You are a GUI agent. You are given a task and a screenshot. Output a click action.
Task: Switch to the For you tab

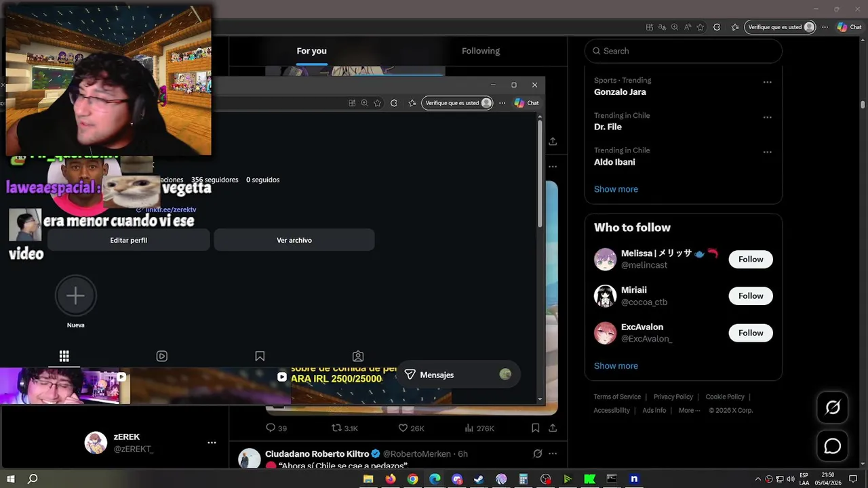[x=311, y=51]
